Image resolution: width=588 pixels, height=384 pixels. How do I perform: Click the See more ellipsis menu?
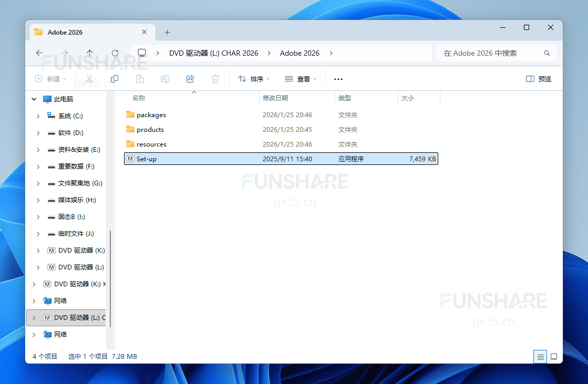coord(338,79)
